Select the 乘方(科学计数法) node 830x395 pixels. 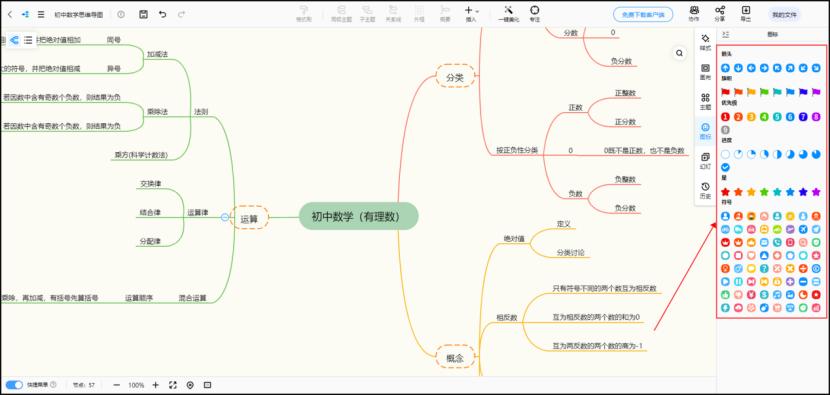[141, 155]
